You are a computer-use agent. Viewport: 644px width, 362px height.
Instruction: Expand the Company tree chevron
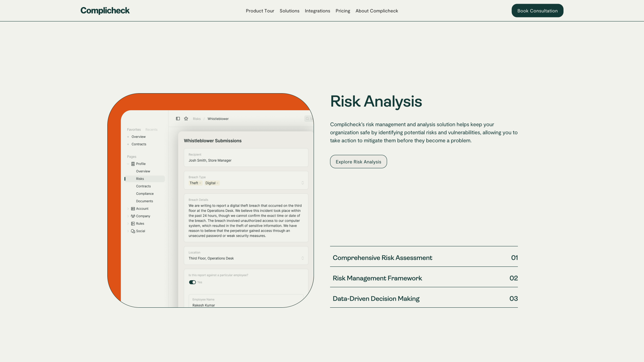click(128, 216)
